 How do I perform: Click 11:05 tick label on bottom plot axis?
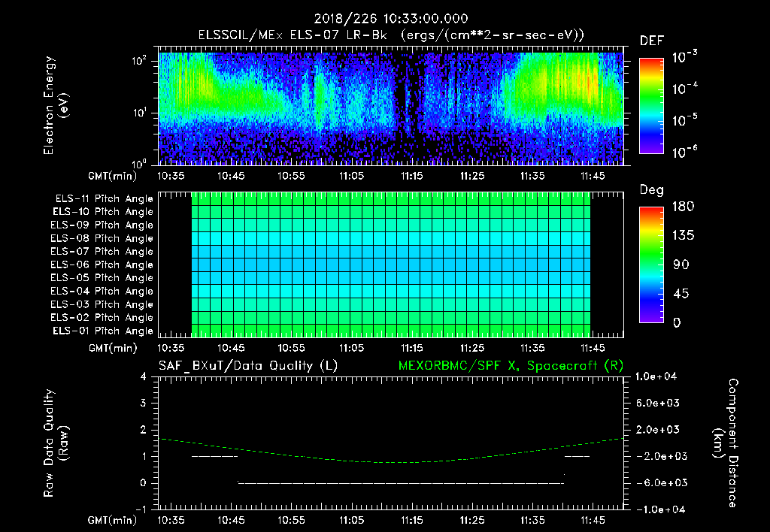point(352,520)
